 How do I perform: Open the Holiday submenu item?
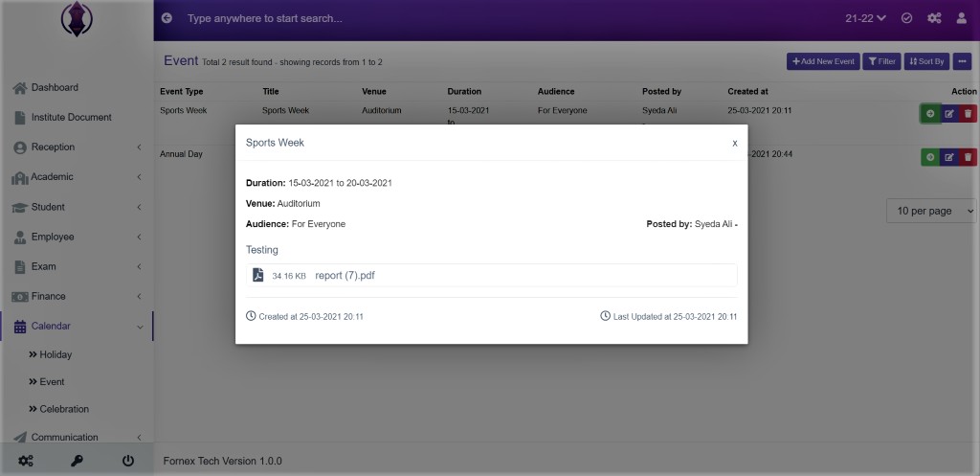(x=56, y=354)
